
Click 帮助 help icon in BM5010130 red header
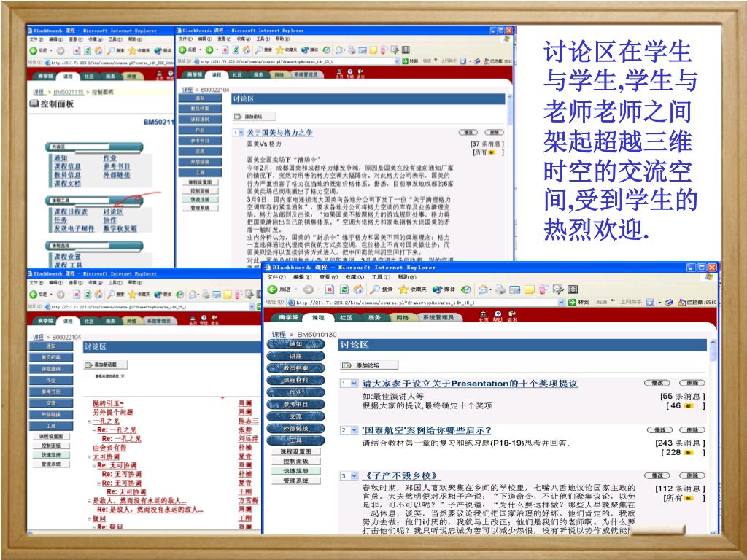pos(498,316)
